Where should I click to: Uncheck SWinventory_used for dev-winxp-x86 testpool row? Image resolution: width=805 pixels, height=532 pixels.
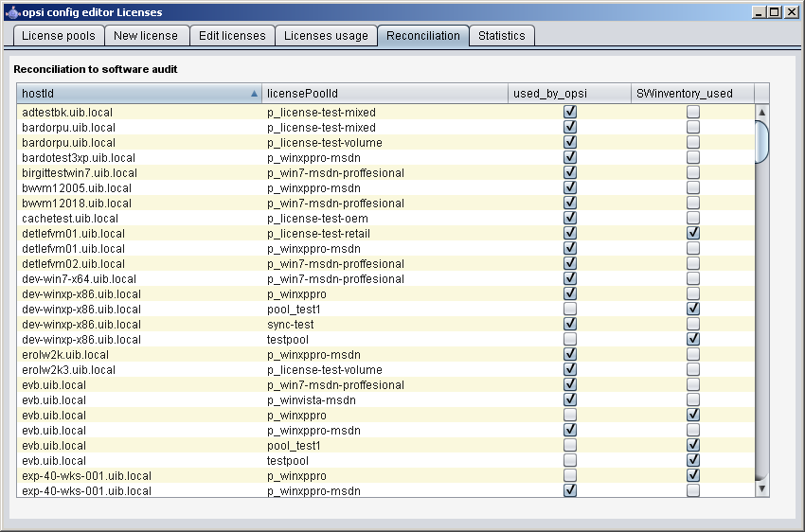click(693, 339)
